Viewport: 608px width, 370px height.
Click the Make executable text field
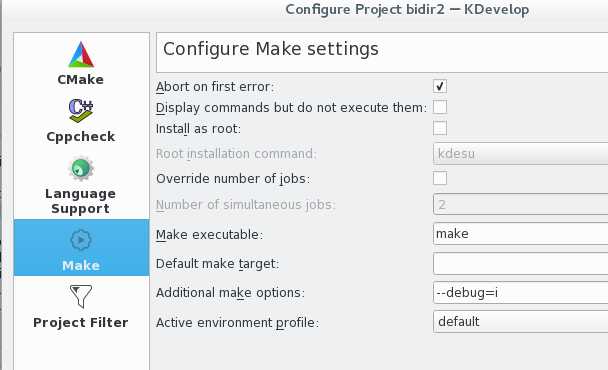pyautogui.click(x=520, y=234)
